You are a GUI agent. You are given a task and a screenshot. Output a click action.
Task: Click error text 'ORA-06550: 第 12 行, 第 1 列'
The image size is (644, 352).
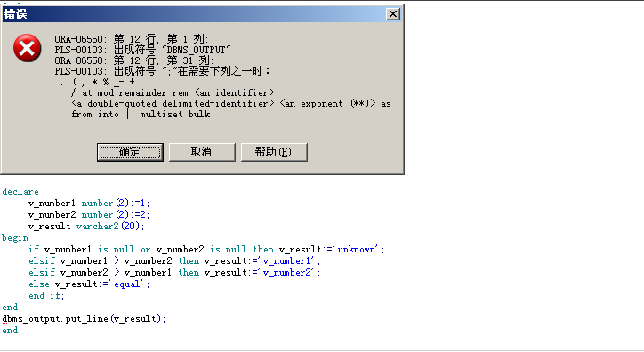coord(132,39)
